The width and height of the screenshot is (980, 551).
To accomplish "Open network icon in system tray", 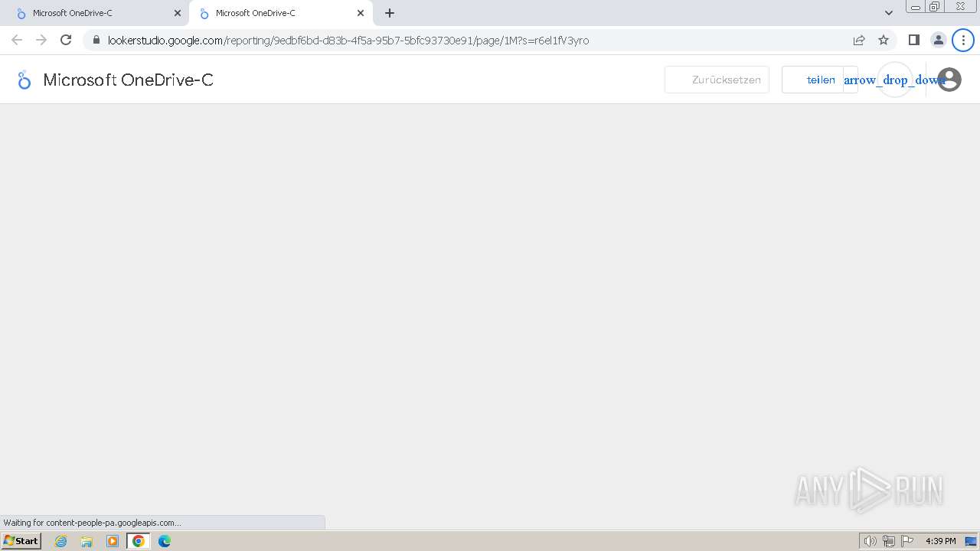I will tap(889, 541).
